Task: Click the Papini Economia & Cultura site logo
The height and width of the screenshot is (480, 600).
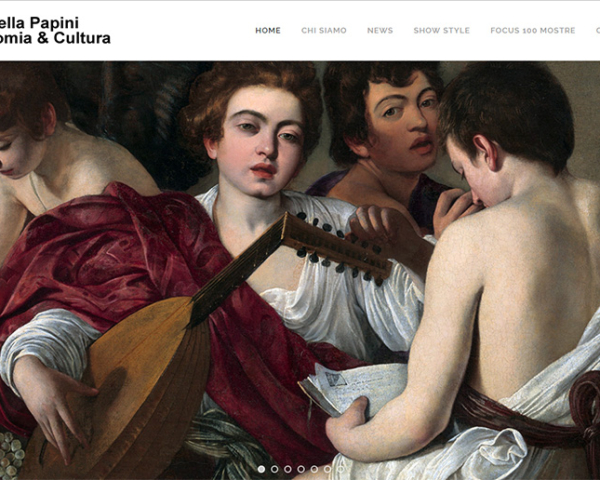Action: click(55, 30)
